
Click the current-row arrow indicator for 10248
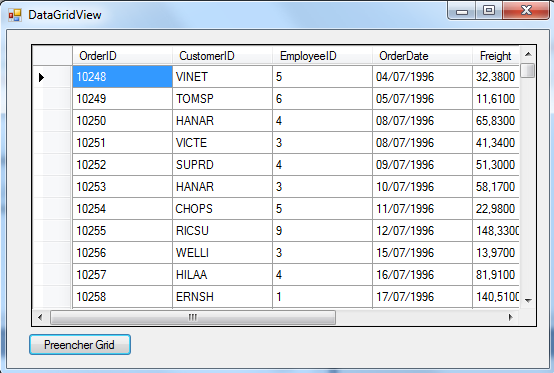tap(41, 77)
